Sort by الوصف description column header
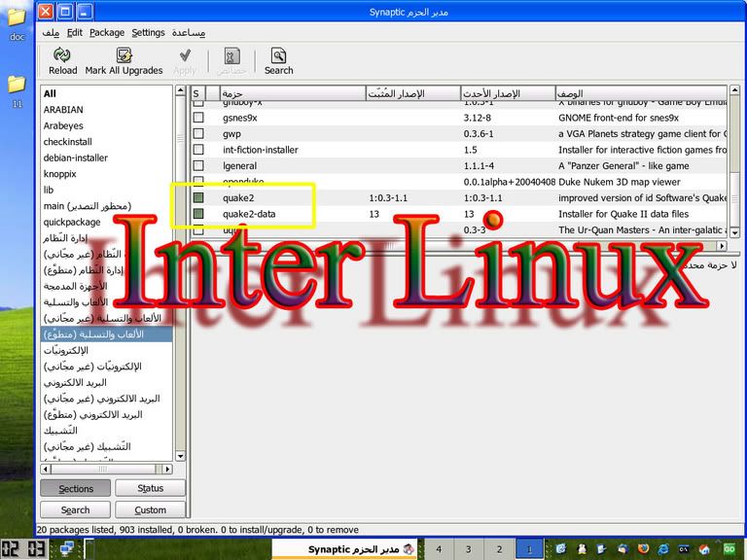This screenshot has height=560, width=747. [641, 93]
